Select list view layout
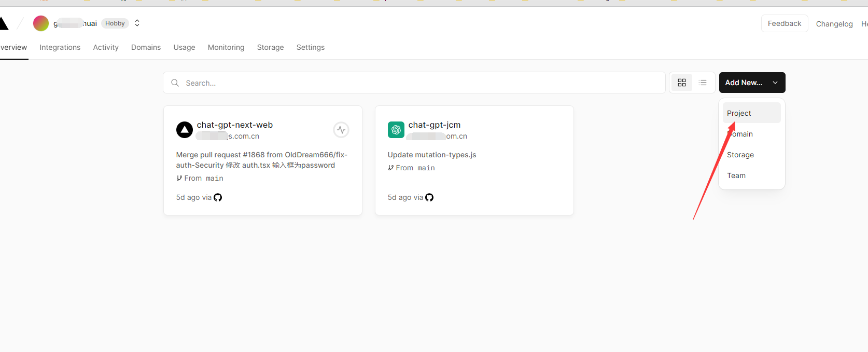Screen dimensions: 868x352 pos(703,83)
